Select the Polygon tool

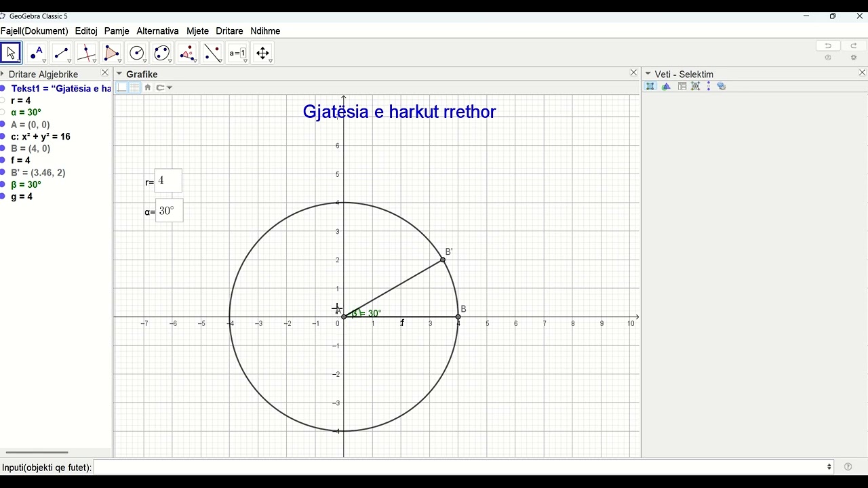pyautogui.click(x=112, y=53)
